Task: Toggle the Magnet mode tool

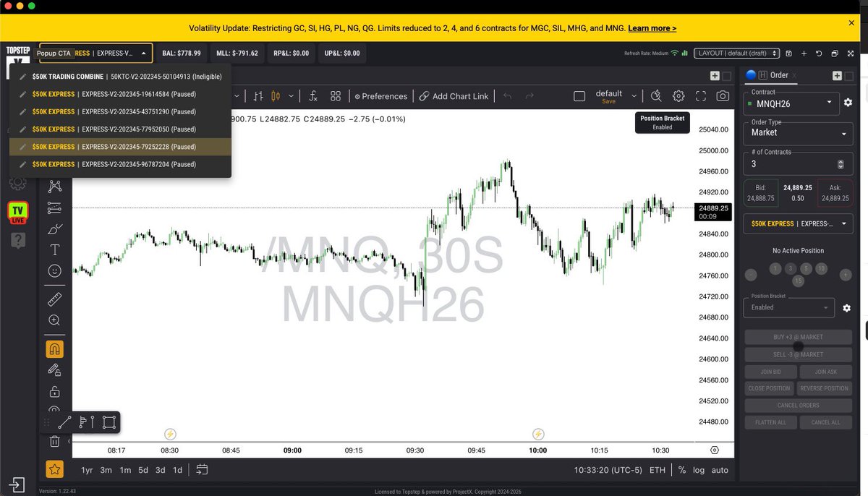Action: click(54, 349)
